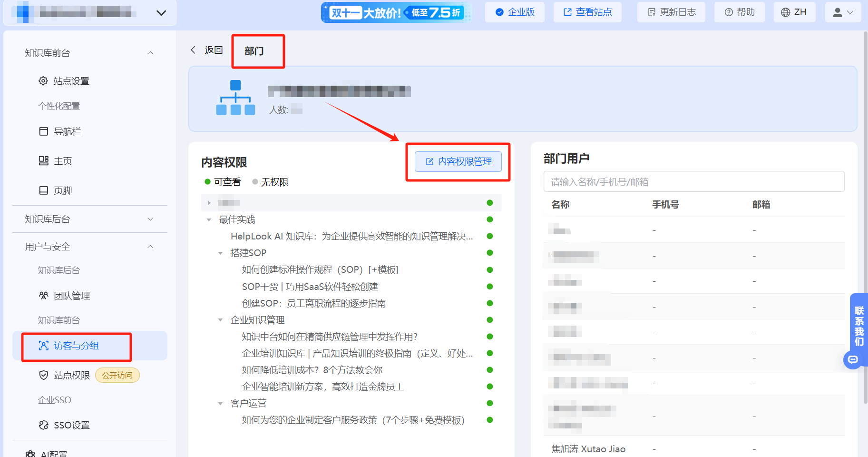Click the 双十一 promotion banner
This screenshot has height=457, width=868.
click(x=396, y=12)
